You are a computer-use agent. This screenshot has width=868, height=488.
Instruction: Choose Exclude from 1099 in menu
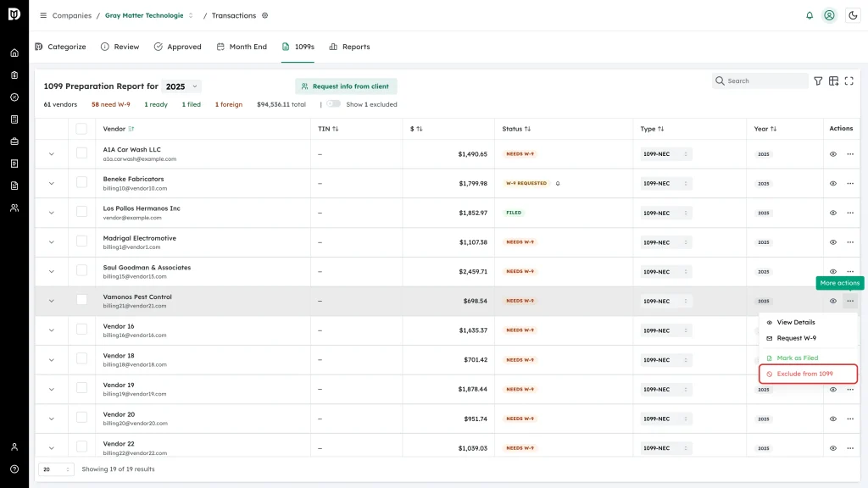(808, 374)
